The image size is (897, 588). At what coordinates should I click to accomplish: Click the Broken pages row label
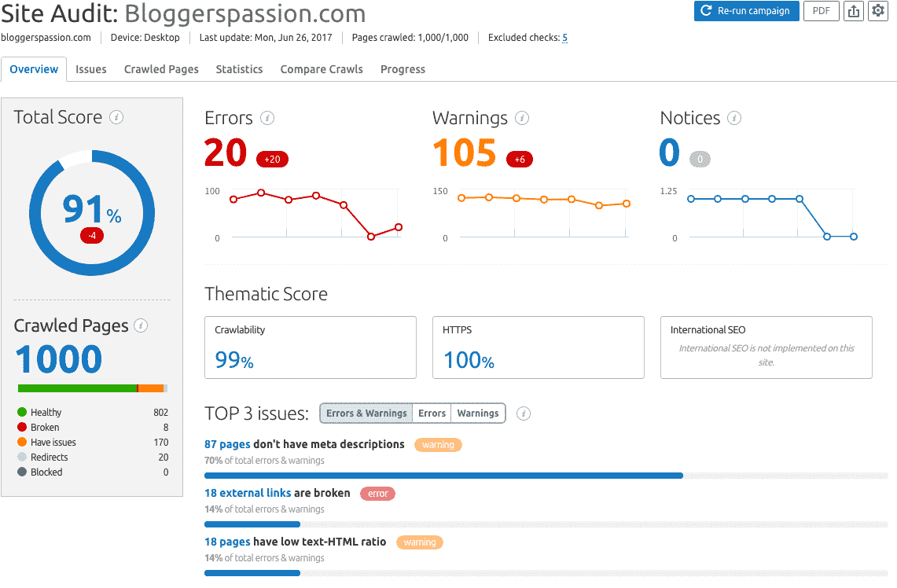click(45, 428)
